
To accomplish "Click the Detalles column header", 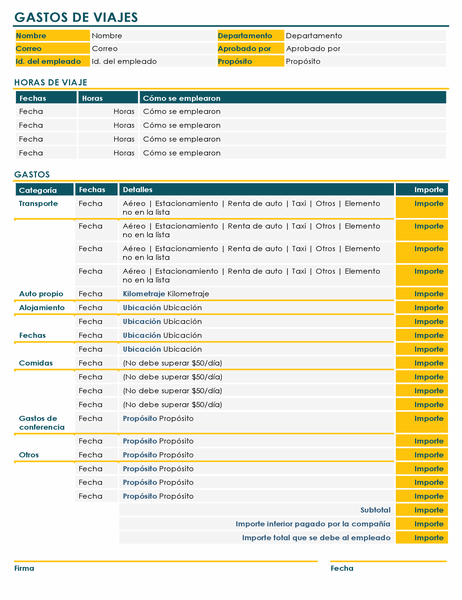I will (x=256, y=189).
